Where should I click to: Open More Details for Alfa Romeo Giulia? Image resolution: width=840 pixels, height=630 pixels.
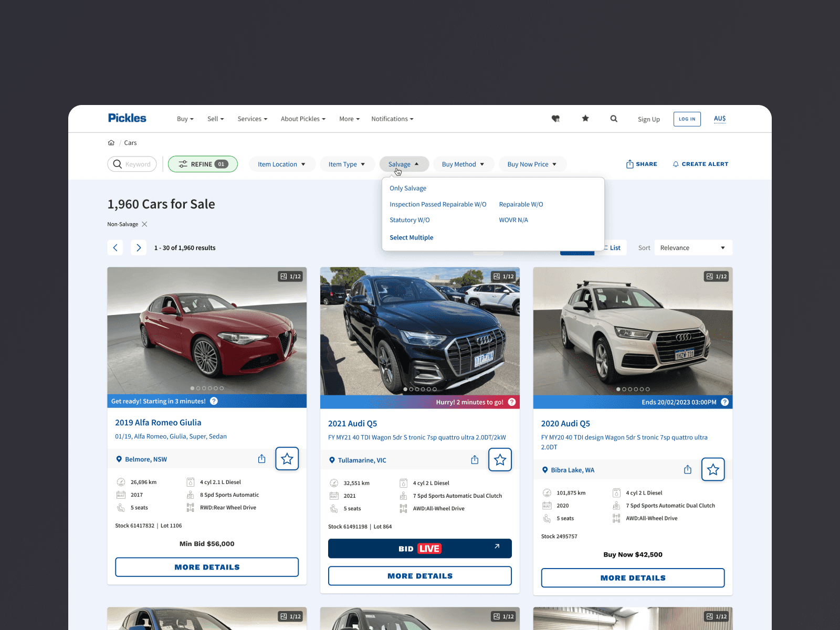[207, 567]
